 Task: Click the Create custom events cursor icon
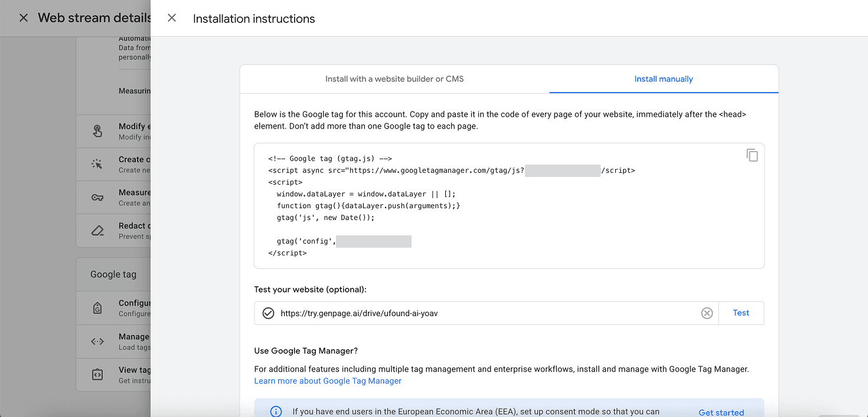coord(98,164)
